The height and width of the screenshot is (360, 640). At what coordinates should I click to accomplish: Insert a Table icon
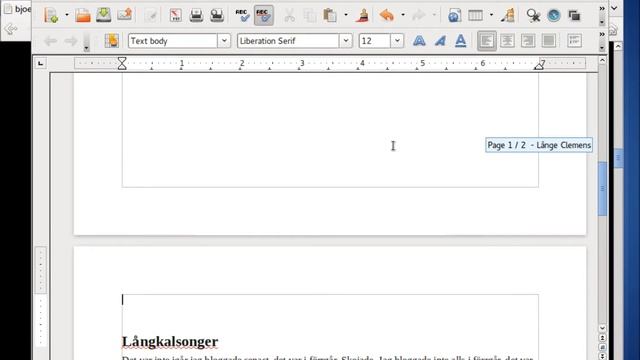tap(476, 16)
